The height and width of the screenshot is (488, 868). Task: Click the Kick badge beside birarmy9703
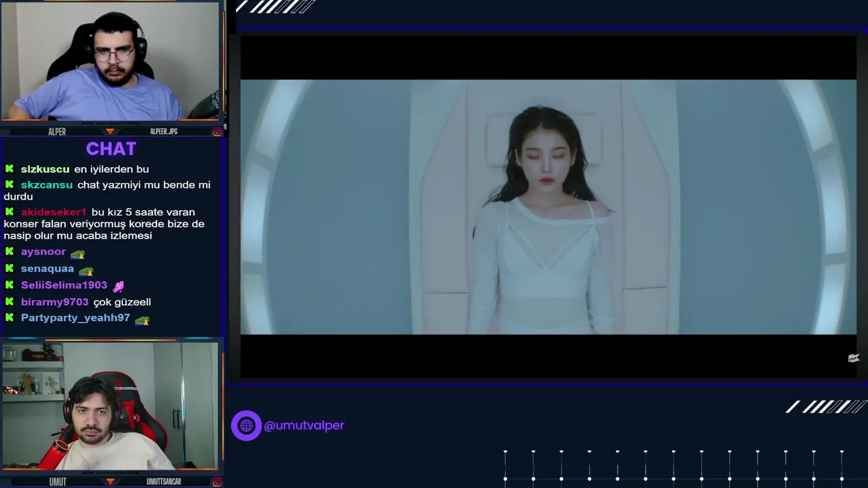[x=9, y=302]
